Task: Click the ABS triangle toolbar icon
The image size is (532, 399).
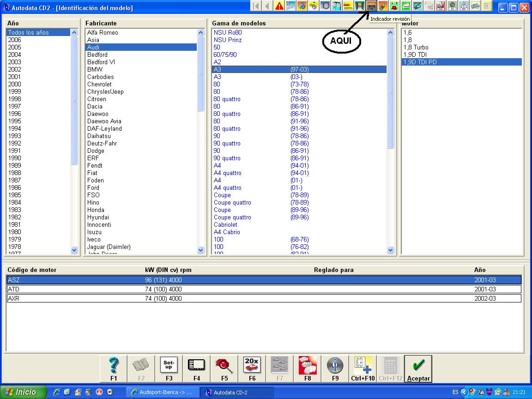Action: 464,6
